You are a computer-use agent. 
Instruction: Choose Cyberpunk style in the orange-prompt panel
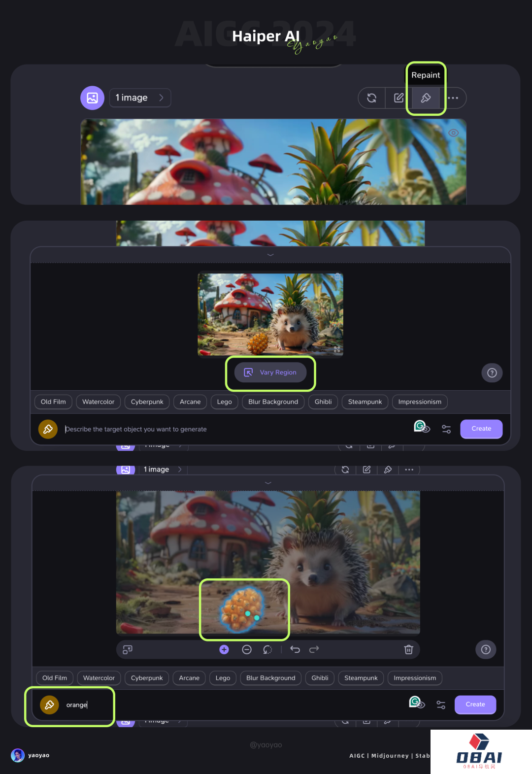click(147, 678)
